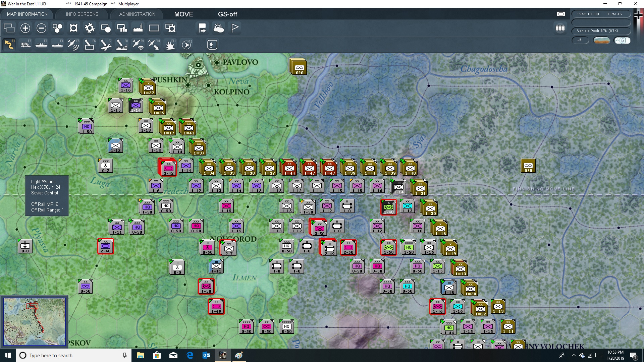Image resolution: width=644 pixels, height=362 pixels.
Task: Switch to the ADMINISTRATION tab
Action: click(x=137, y=14)
